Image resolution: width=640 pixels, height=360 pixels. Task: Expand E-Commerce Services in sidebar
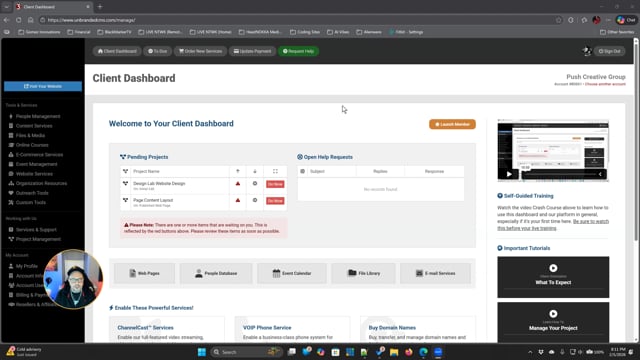point(39,155)
